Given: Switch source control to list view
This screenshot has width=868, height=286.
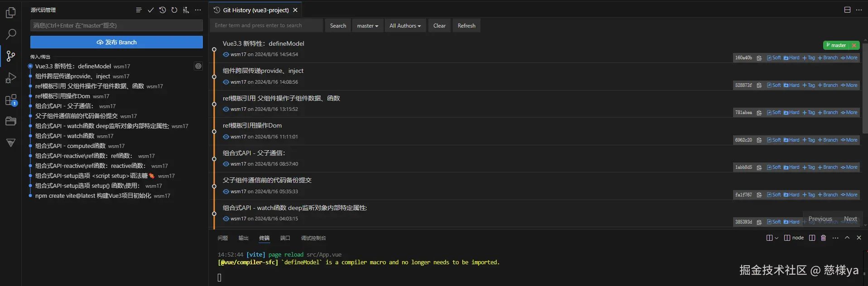Looking at the screenshot, I should (139, 10).
